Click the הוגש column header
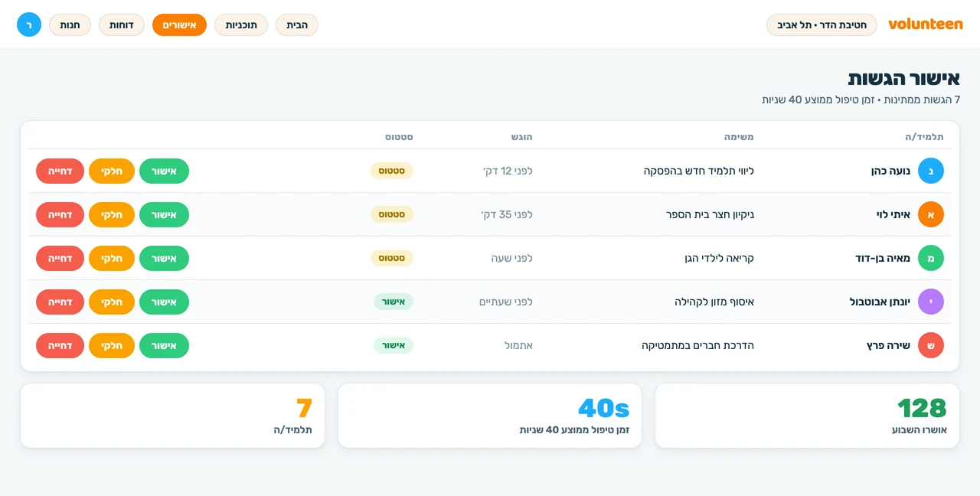 click(x=522, y=137)
